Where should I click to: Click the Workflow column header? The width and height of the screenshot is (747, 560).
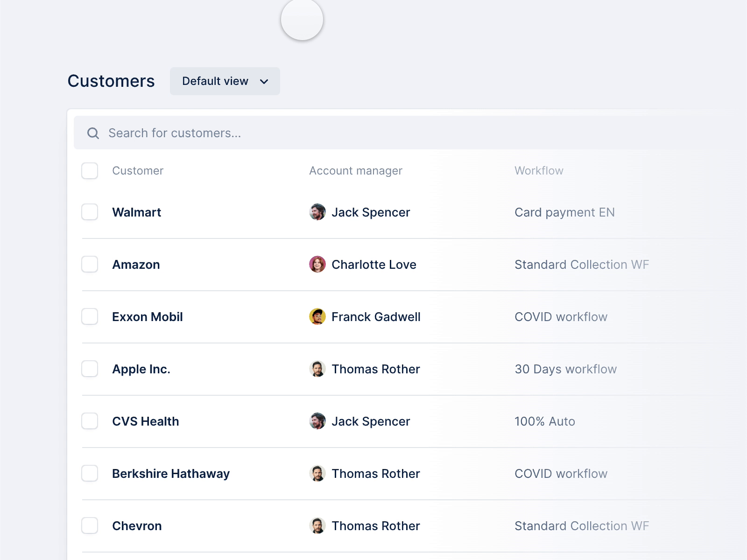[539, 171]
